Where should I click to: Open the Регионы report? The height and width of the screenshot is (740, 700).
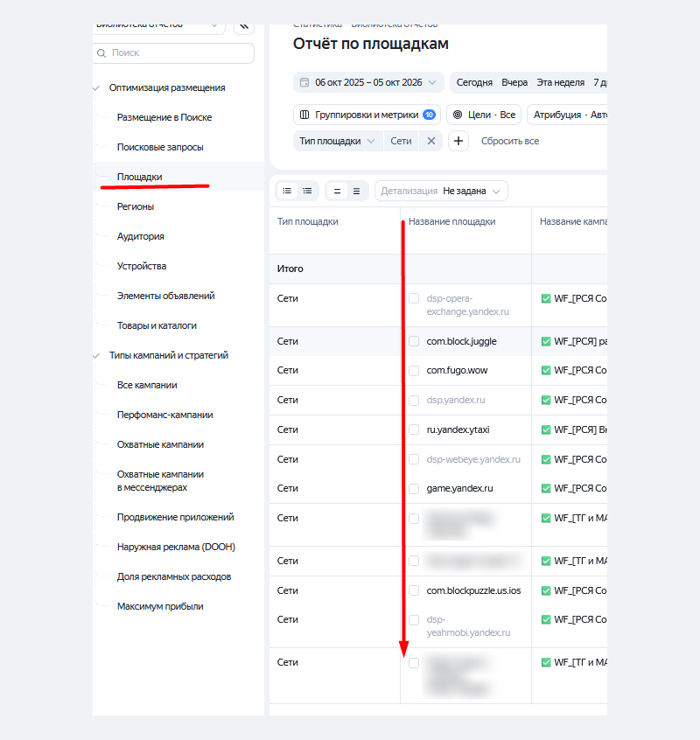(x=136, y=206)
